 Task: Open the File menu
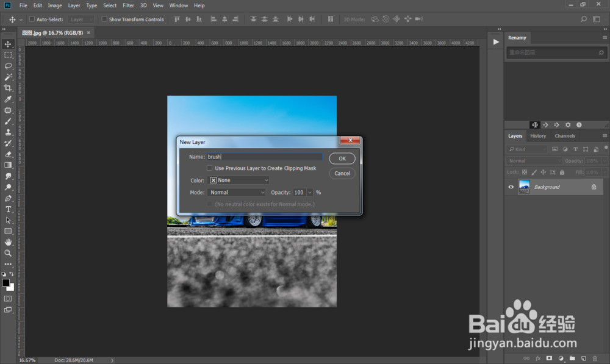23,5
